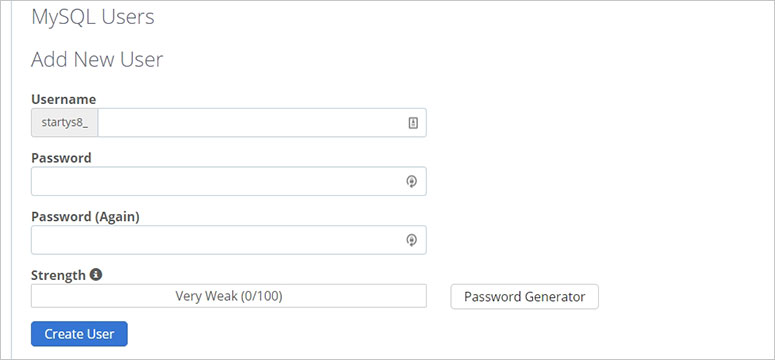
Task: Click the Password (Again) label
Action: tap(86, 217)
